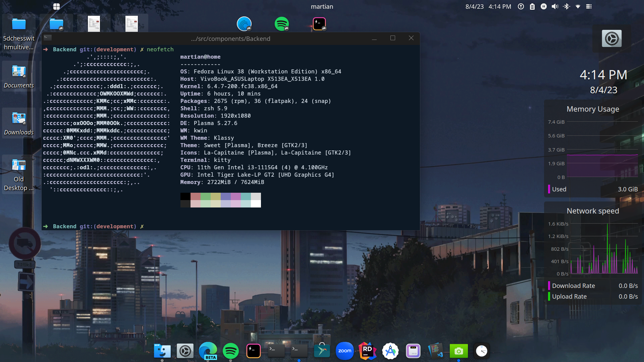Click the top panel date and time
This screenshot has width=644, height=362.
(488, 6)
